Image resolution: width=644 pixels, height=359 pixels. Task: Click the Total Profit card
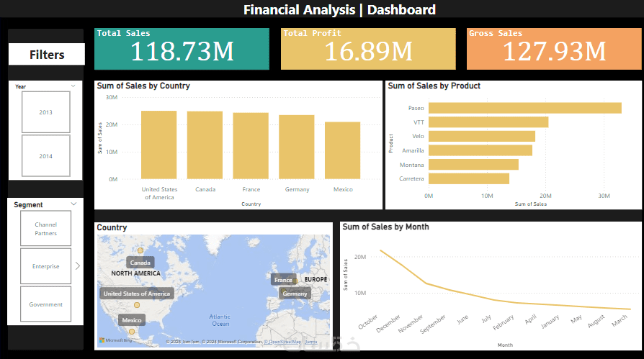pos(368,49)
